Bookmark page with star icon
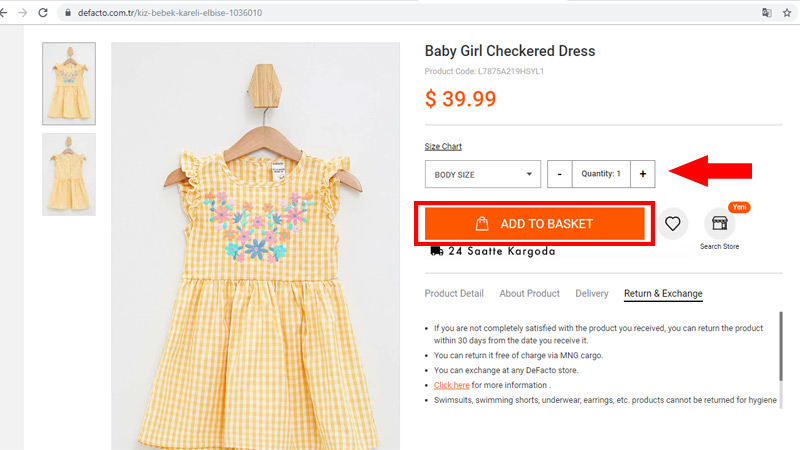This screenshot has height=450, width=800. click(787, 13)
